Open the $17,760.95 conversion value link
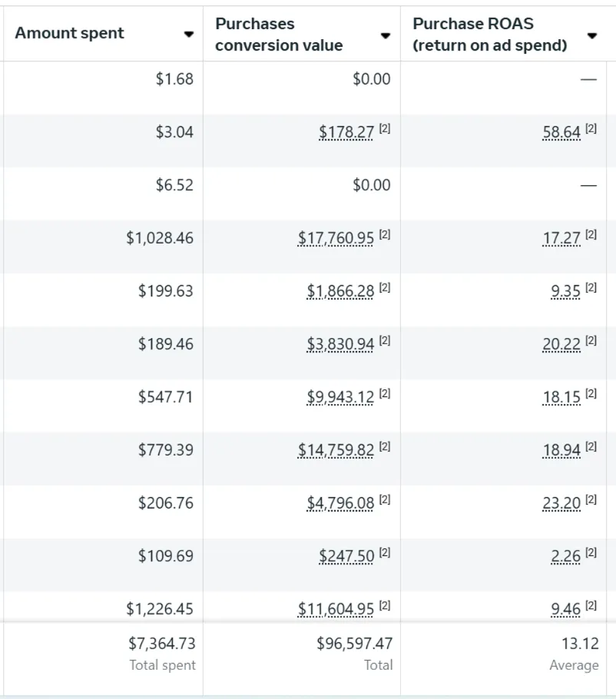Viewport: 616px width, 699px height. 336,239
